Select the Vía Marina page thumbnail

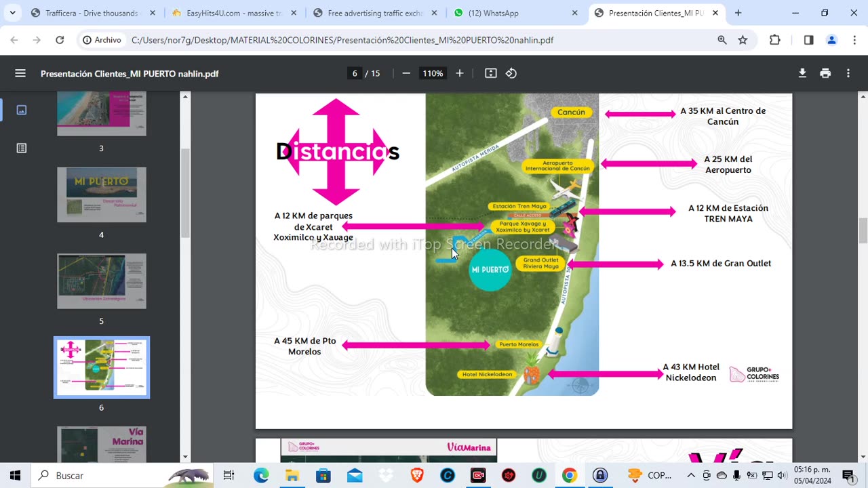(102, 444)
